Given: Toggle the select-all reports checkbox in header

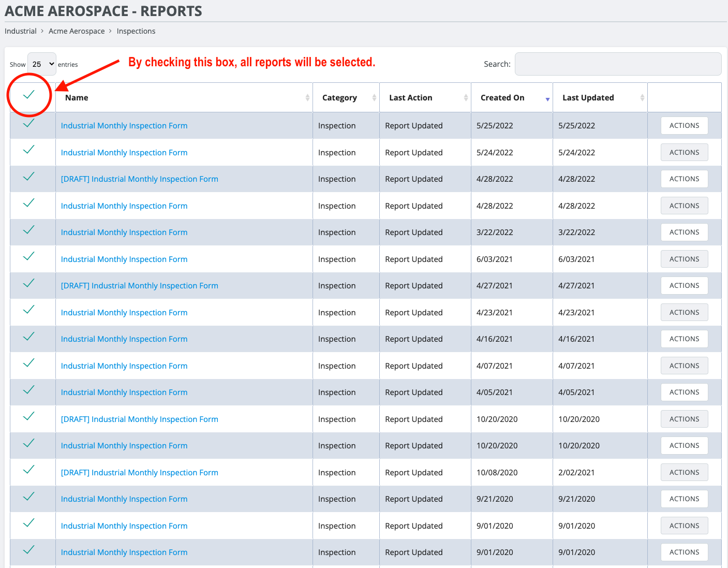Looking at the screenshot, I should tap(29, 95).
